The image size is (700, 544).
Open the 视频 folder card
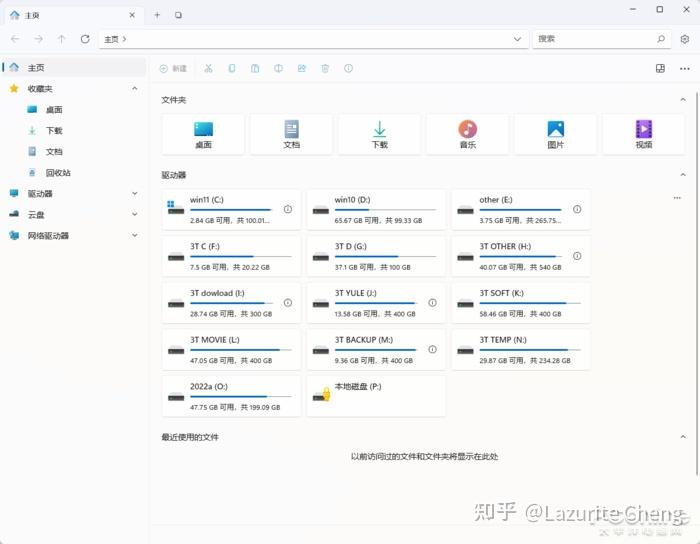(x=644, y=134)
